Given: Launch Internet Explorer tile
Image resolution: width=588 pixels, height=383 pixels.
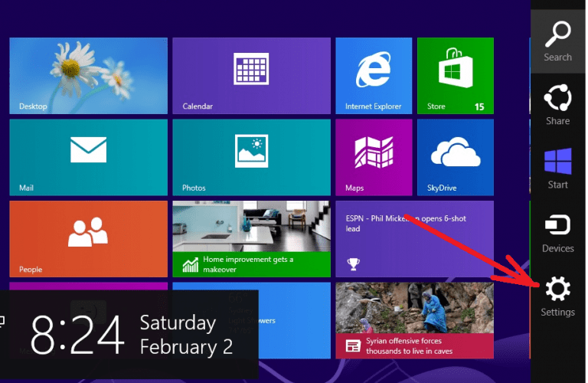Looking at the screenshot, I should click(x=374, y=76).
